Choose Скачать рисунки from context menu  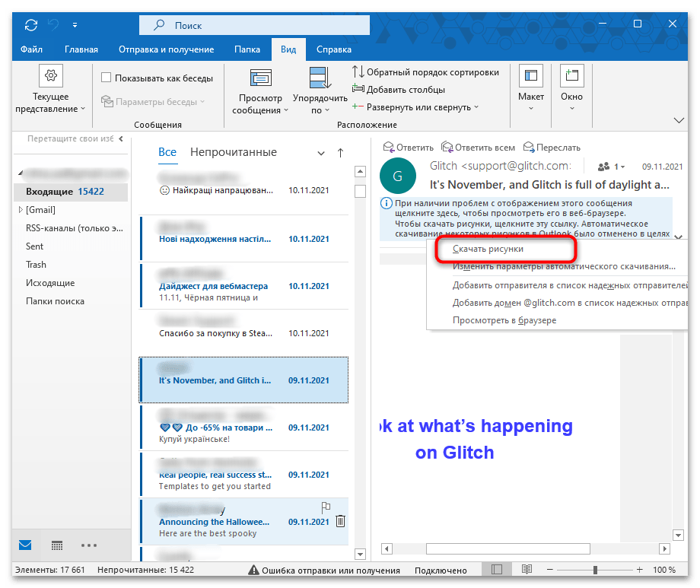pyautogui.click(x=488, y=249)
